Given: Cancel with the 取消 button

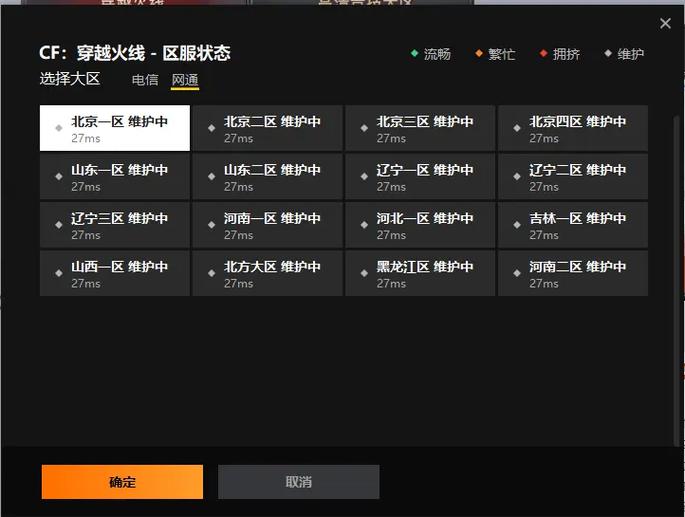Looking at the screenshot, I should (x=299, y=482).
